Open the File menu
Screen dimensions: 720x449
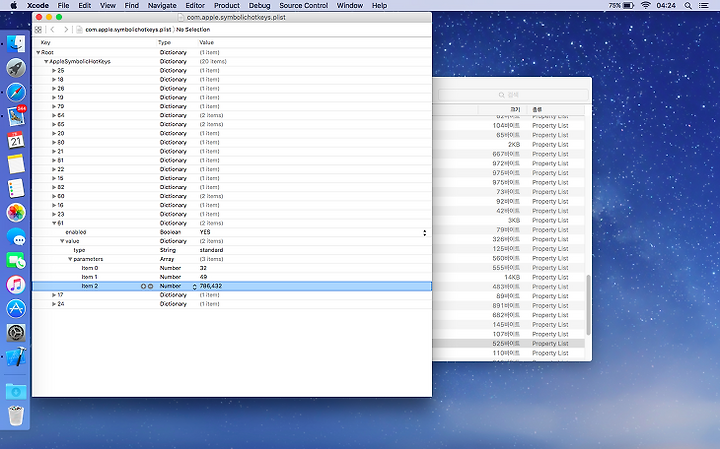tap(63, 6)
